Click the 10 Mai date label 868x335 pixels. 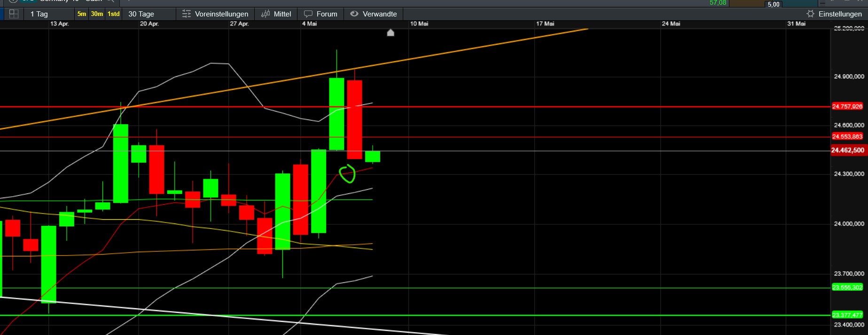[x=419, y=24]
